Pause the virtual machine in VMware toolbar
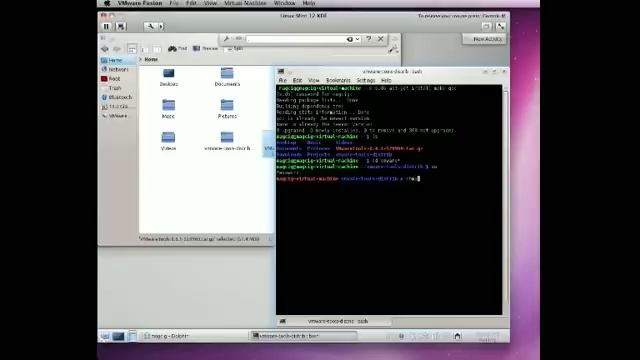Image resolution: width=640 pixels, height=360 pixels. [x=107, y=27]
